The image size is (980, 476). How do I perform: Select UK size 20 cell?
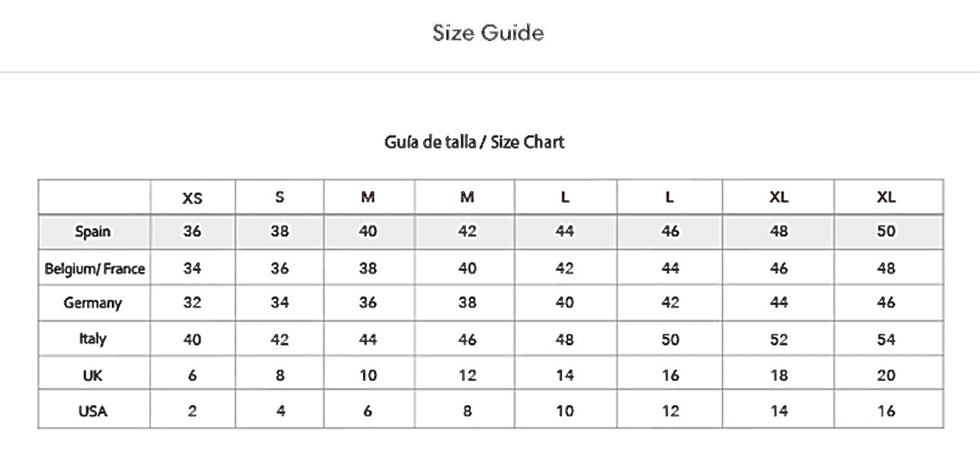[x=886, y=376]
